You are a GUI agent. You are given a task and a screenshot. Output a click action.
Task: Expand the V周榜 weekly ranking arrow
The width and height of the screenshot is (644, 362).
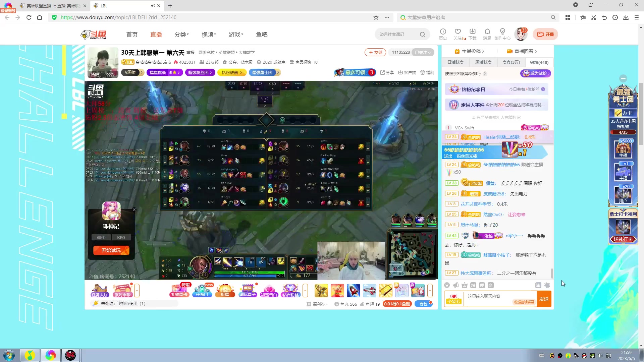point(142,72)
